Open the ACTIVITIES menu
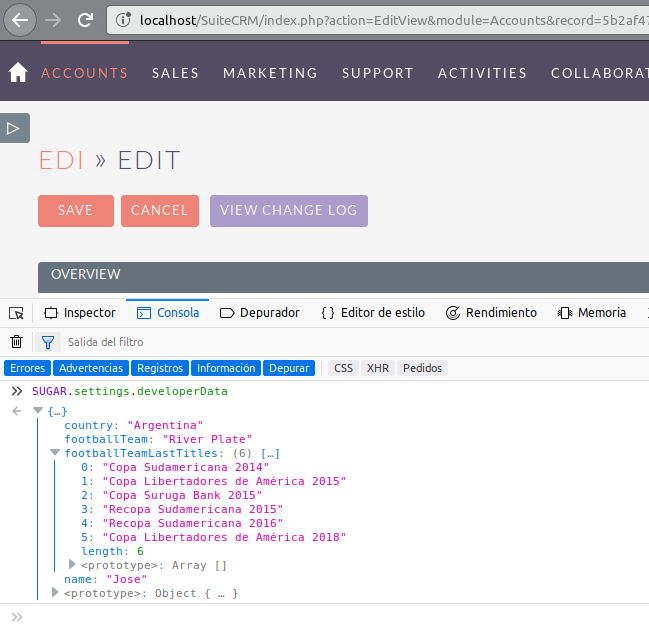 [482, 73]
